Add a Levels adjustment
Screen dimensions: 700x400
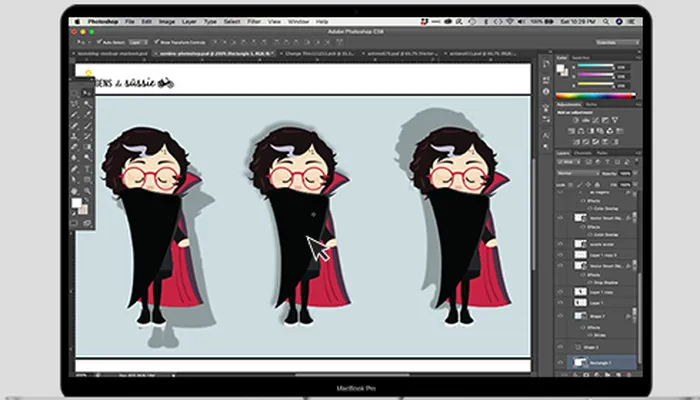(585, 120)
